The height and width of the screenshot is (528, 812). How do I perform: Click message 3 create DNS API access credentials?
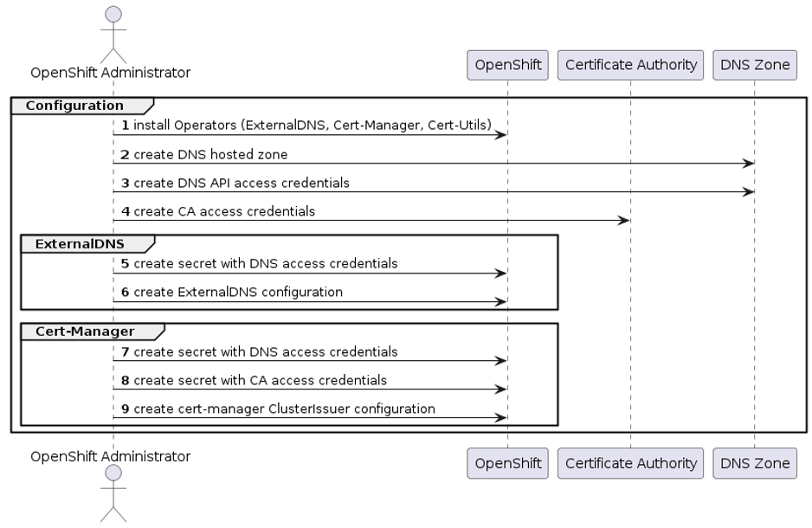(x=235, y=183)
